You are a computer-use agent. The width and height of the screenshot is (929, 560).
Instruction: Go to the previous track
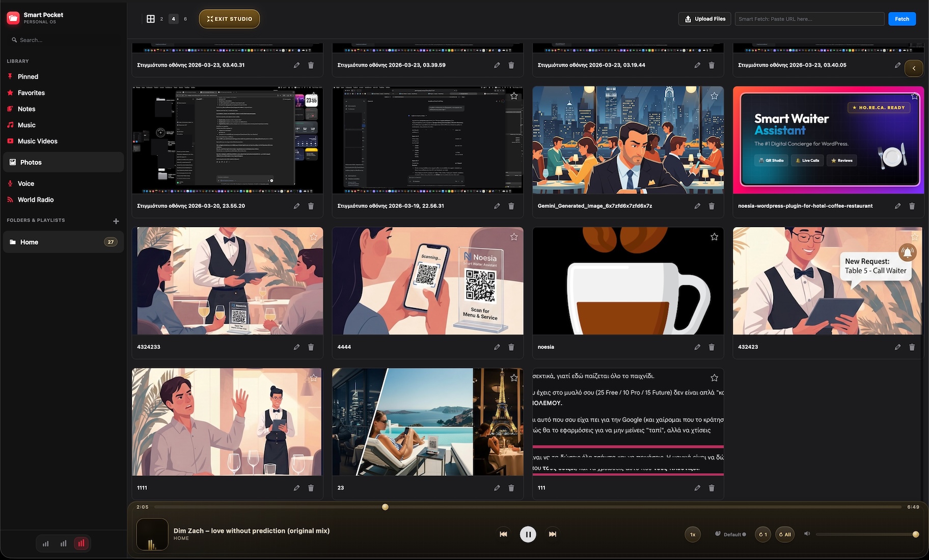pos(503,534)
